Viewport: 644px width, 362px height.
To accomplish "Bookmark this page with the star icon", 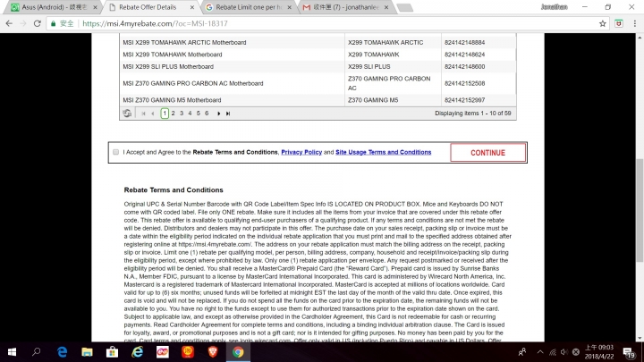I will coord(602,24).
